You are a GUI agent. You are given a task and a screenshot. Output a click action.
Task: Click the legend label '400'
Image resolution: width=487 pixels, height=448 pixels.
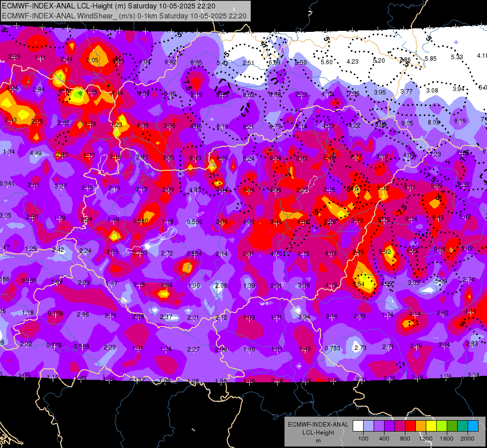click(x=384, y=439)
